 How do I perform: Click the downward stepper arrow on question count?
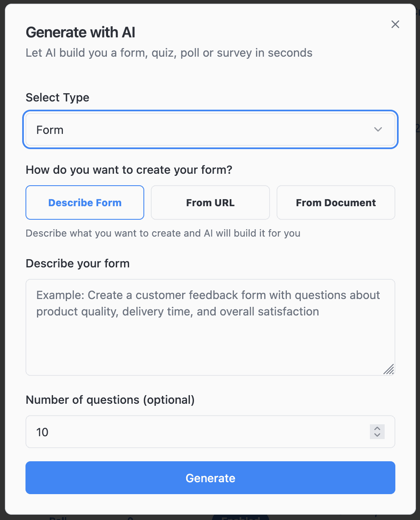[377, 435]
